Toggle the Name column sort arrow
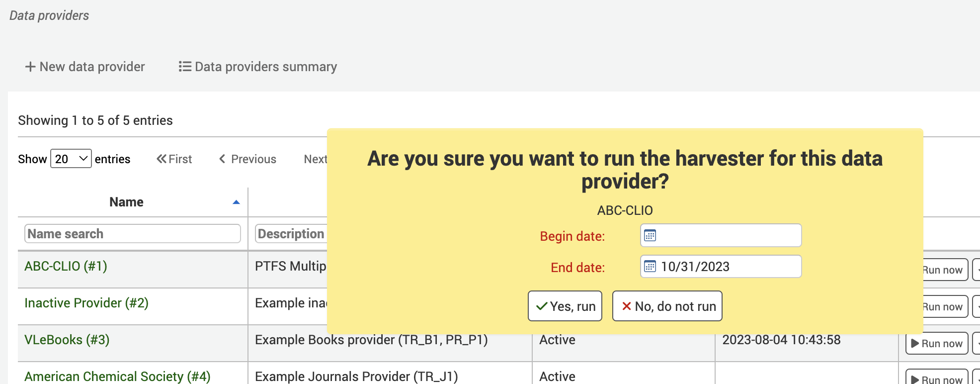This screenshot has height=384, width=980. click(236, 202)
